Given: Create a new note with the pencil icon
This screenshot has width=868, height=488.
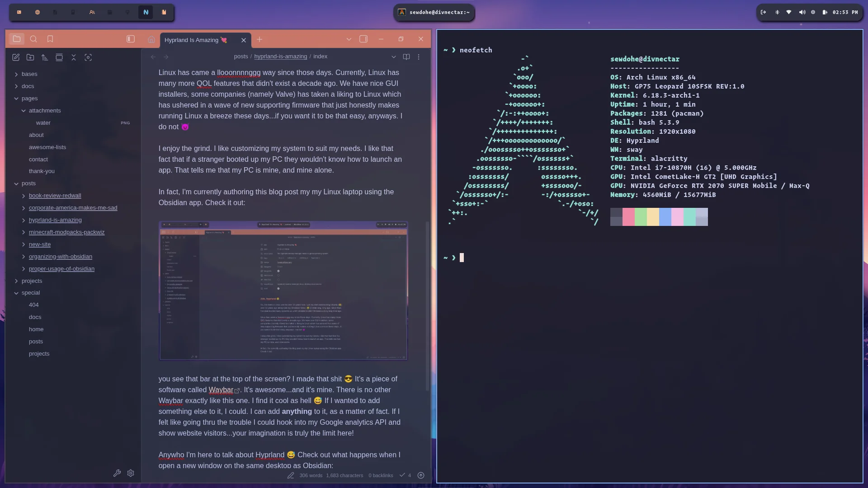Looking at the screenshot, I should coord(16,57).
